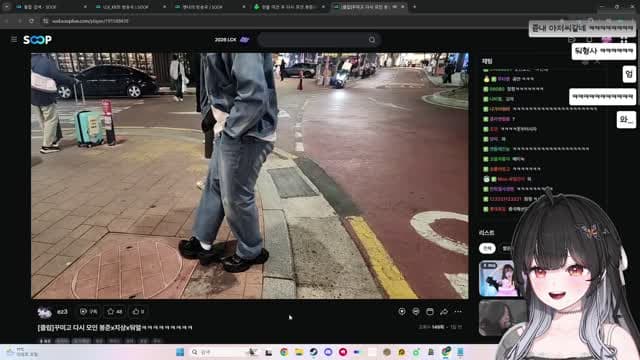Viewport: 640px width, 360px height.
Task: Open the purple round taskbar app icon
Action: (328, 352)
